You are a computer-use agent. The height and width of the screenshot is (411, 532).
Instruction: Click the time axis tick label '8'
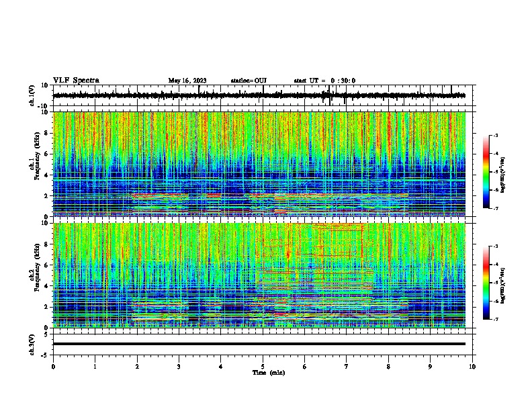(388, 367)
